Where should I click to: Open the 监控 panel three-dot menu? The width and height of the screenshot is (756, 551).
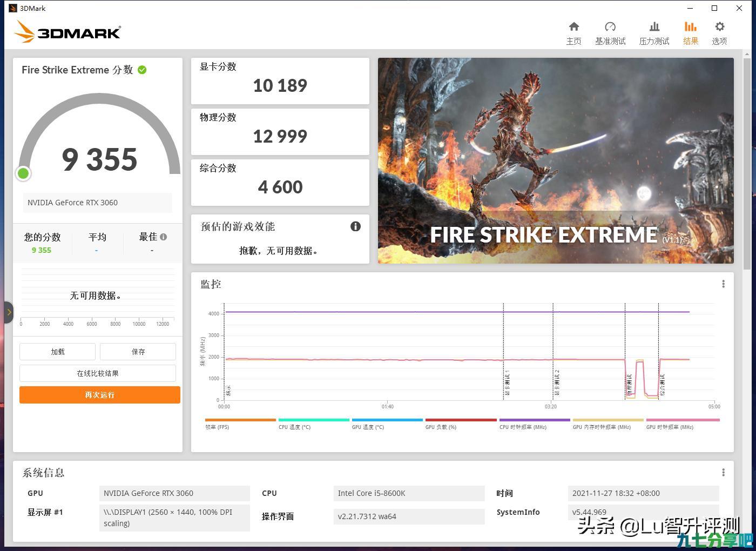tap(724, 284)
